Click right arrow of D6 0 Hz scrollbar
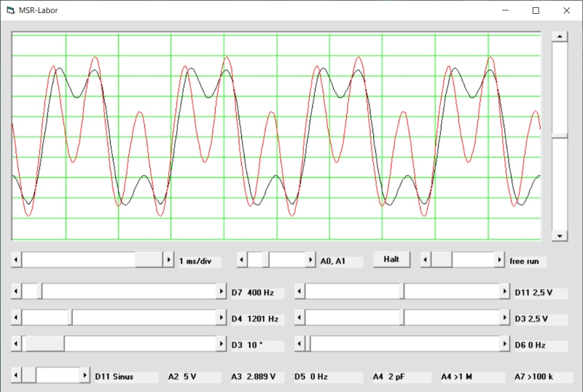This screenshot has height=392, width=583. coord(504,344)
